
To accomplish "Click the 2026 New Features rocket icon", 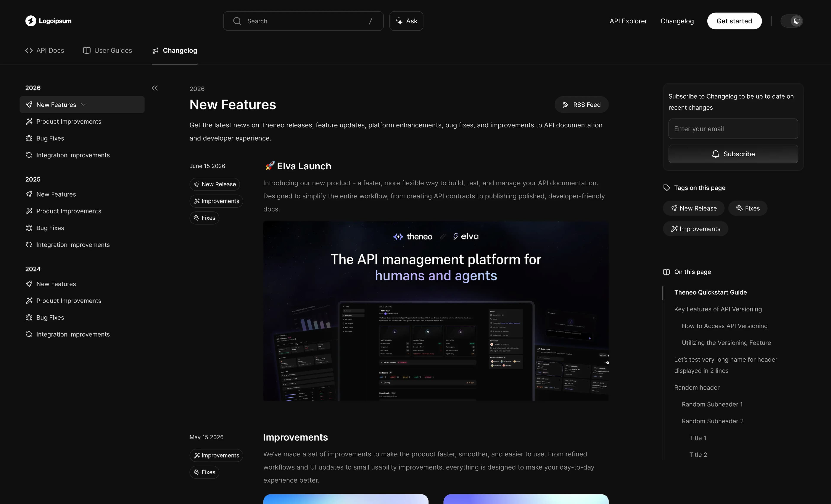I will (x=29, y=104).
